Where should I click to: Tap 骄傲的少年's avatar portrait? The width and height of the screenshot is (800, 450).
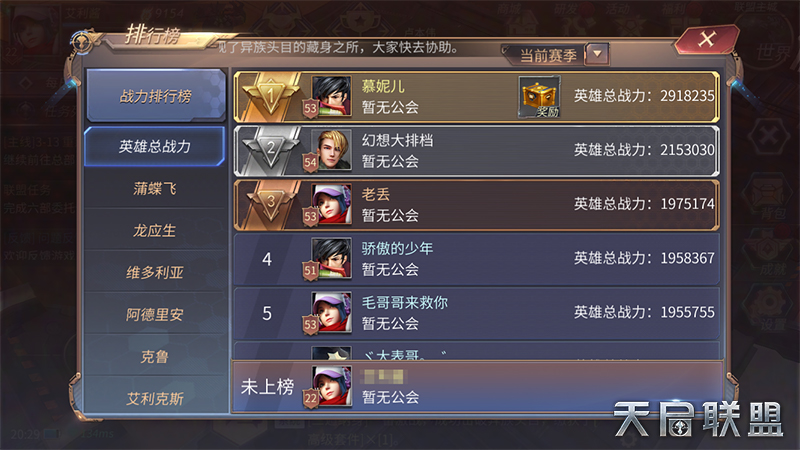[331, 258]
